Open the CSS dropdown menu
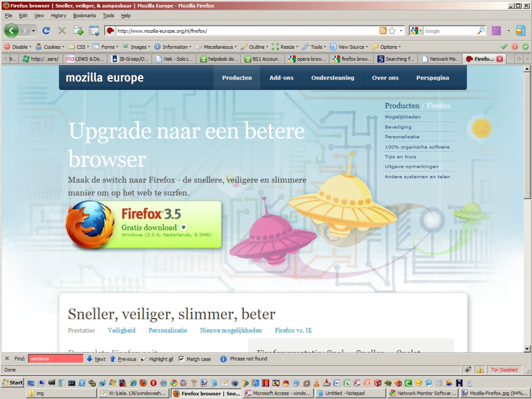532x399 pixels. tap(79, 47)
